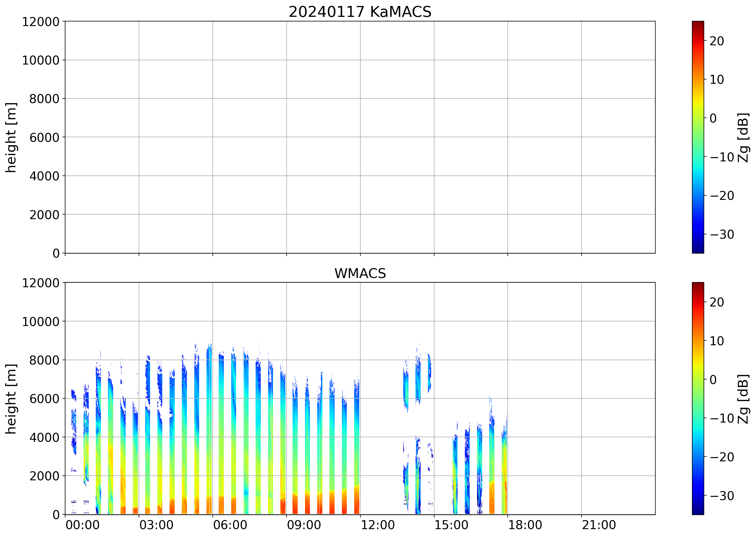Viewport: 756px width, 537px height.
Task: Click the 12:00 time axis label
Action: tap(377, 525)
